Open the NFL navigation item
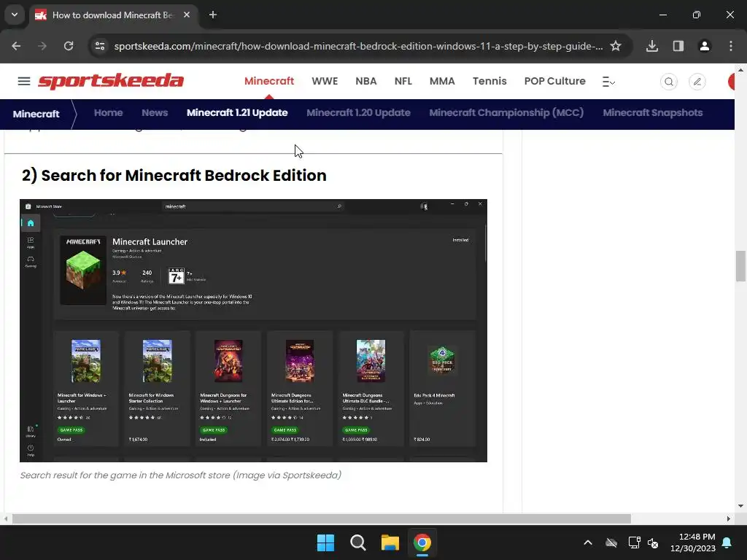The height and width of the screenshot is (560, 747). (403, 81)
